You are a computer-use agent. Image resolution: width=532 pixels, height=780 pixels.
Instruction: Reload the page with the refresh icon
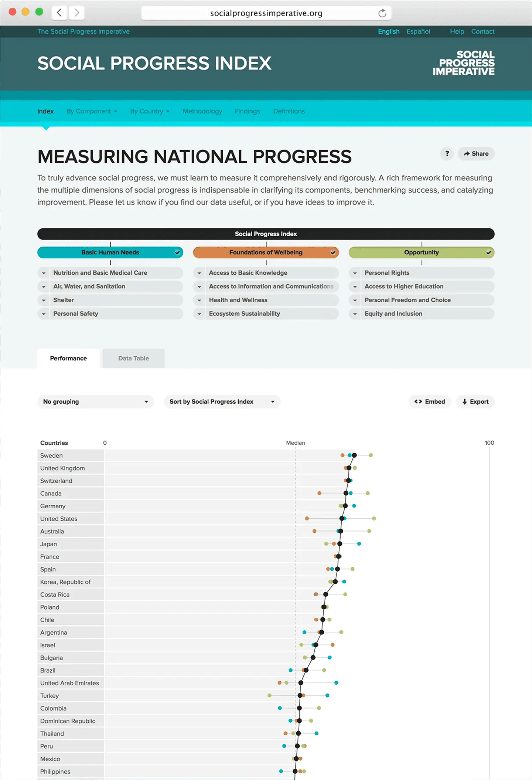tap(382, 13)
